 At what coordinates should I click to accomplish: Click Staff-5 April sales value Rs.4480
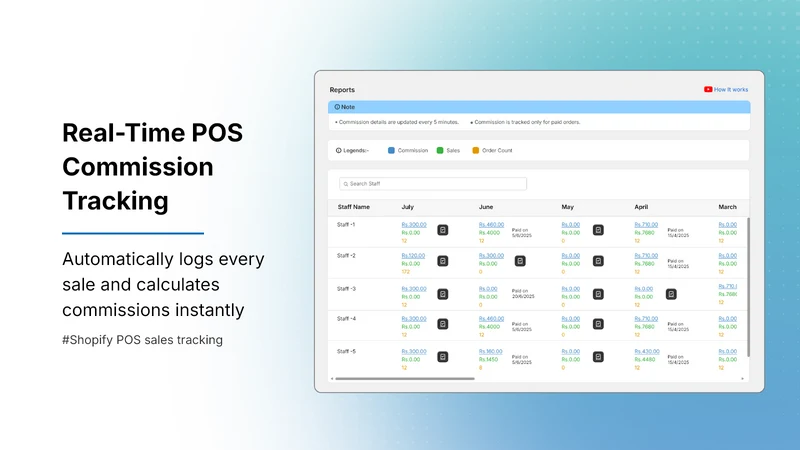(644, 360)
